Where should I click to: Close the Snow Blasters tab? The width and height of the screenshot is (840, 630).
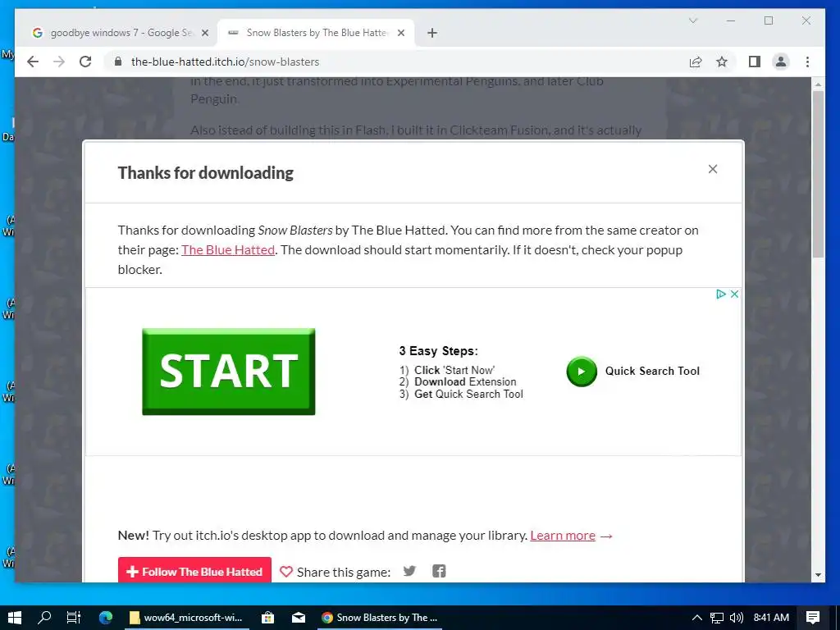click(x=400, y=33)
